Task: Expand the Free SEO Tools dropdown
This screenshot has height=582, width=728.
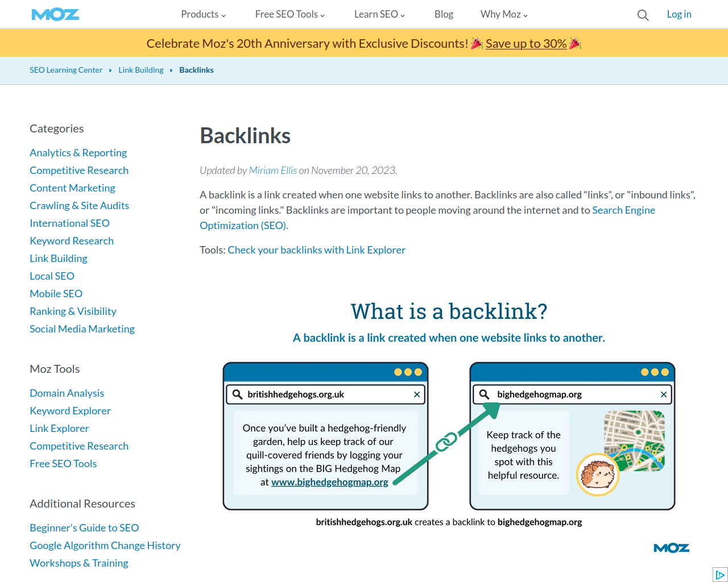Action: point(290,14)
